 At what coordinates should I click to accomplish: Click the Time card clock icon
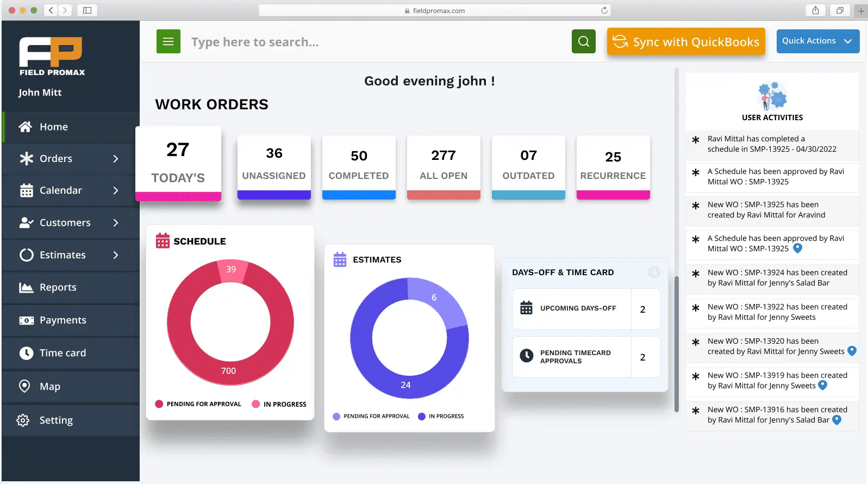click(x=26, y=353)
